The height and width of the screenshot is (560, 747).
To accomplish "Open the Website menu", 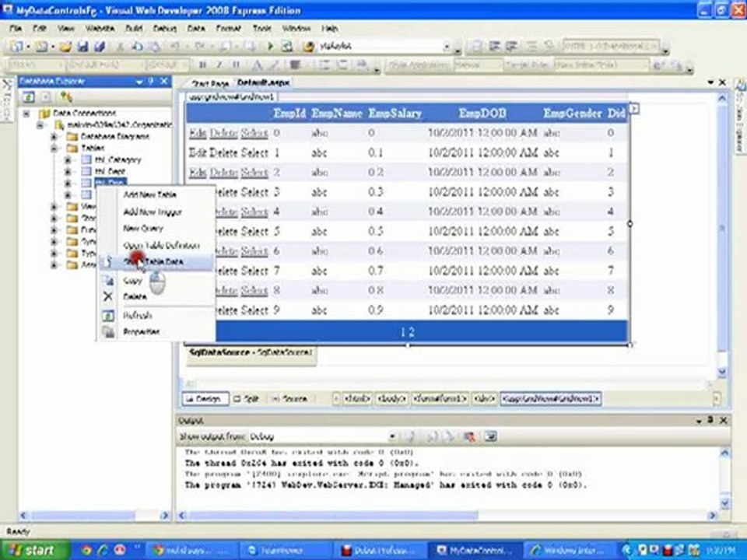I will 100,29.
